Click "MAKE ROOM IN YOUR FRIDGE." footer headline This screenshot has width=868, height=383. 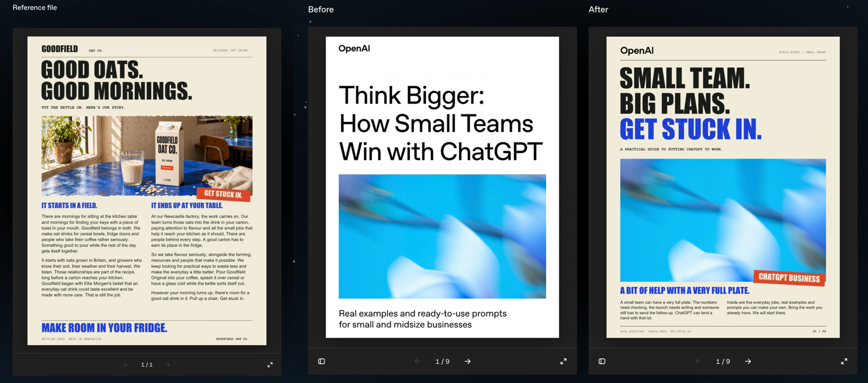(x=104, y=328)
